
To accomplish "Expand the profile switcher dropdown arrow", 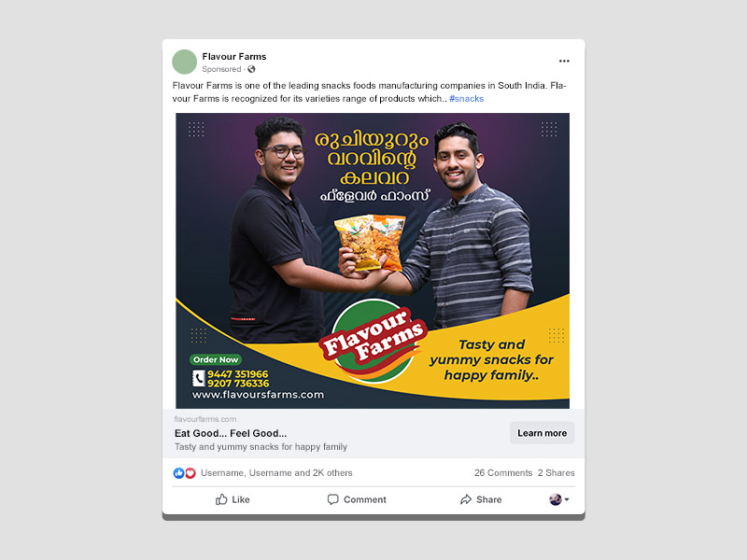I will point(567,499).
